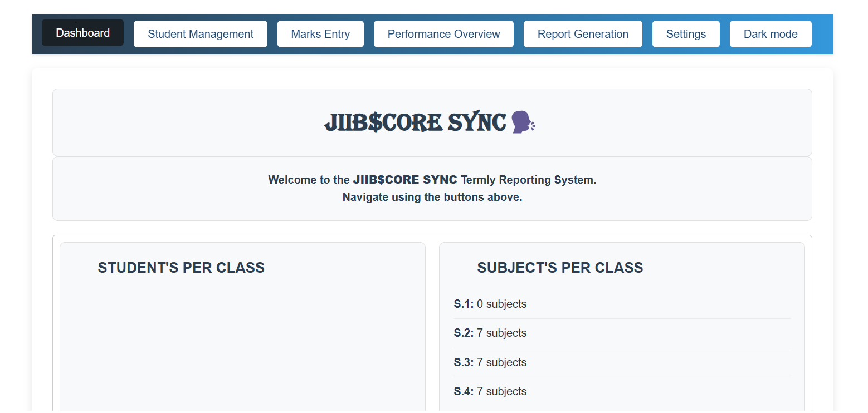Click the JIIB$CORE SYNC logo text

pyautogui.click(x=415, y=121)
